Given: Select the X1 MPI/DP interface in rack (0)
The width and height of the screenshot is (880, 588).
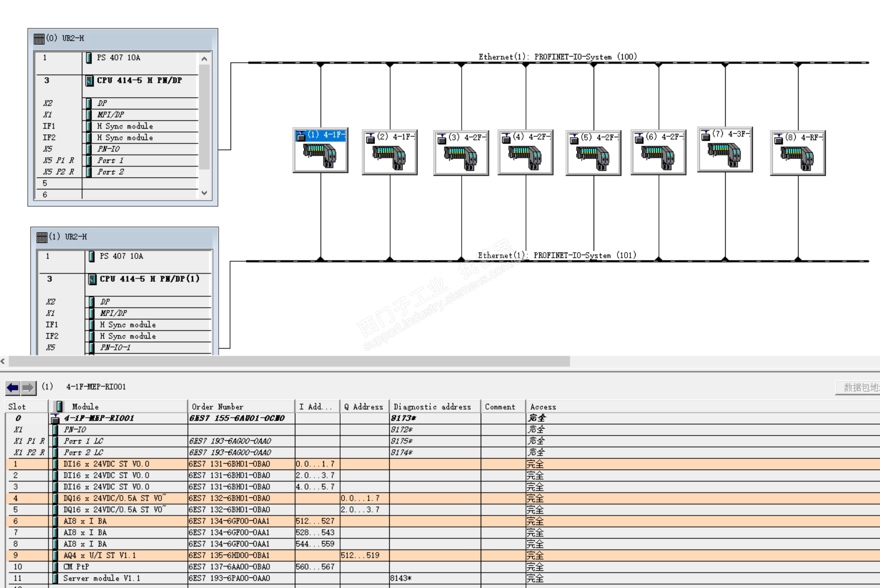Looking at the screenshot, I should 116,115.
